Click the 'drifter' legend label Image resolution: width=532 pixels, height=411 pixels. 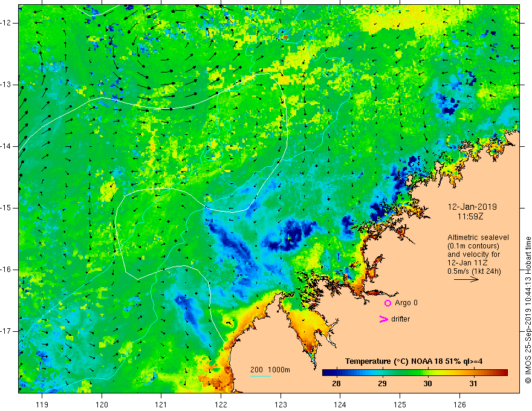[400, 319]
